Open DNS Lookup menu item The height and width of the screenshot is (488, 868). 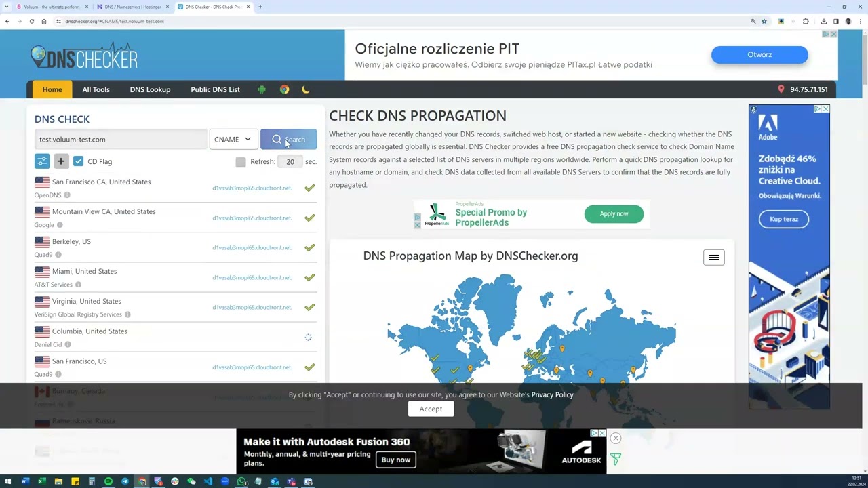[x=150, y=89]
